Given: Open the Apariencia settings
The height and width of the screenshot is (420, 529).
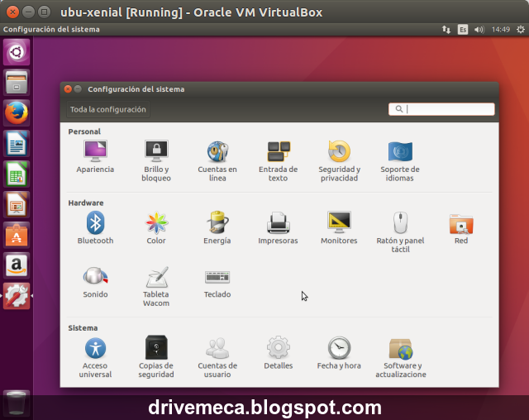Looking at the screenshot, I should click(x=95, y=156).
